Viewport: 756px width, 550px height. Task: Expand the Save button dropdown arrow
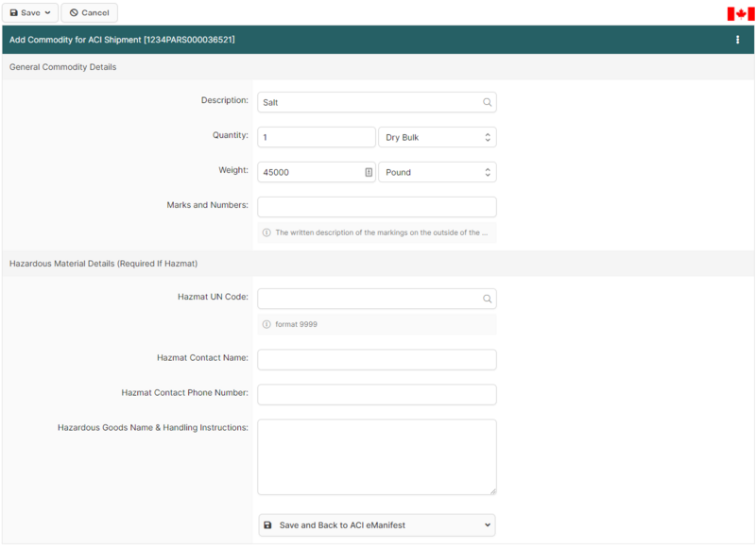[x=48, y=13]
